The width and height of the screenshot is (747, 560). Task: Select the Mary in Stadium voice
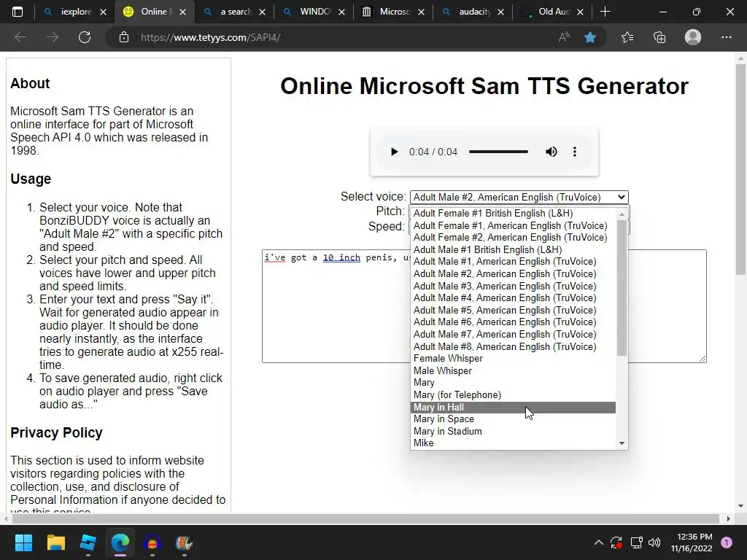click(x=513, y=432)
